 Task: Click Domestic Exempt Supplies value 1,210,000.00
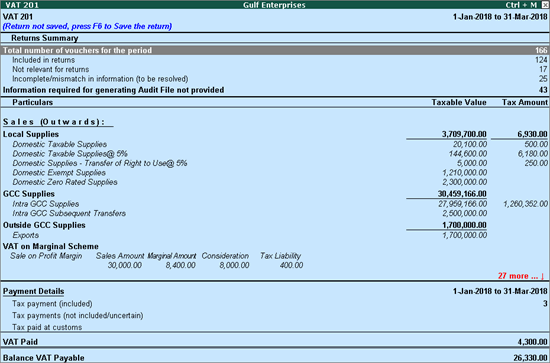[464, 173]
